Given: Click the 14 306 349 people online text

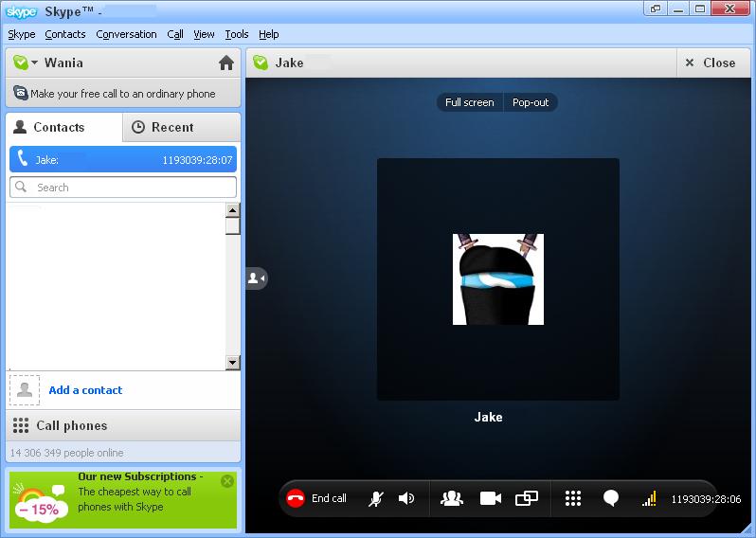Looking at the screenshot, I should pyautogui.click(x=66, y=453).
